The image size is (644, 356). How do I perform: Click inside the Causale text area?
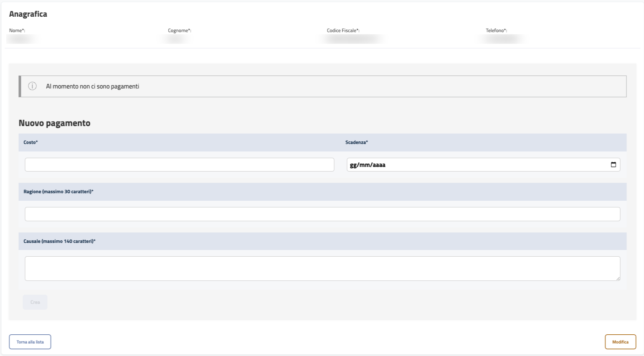[322, 268]
